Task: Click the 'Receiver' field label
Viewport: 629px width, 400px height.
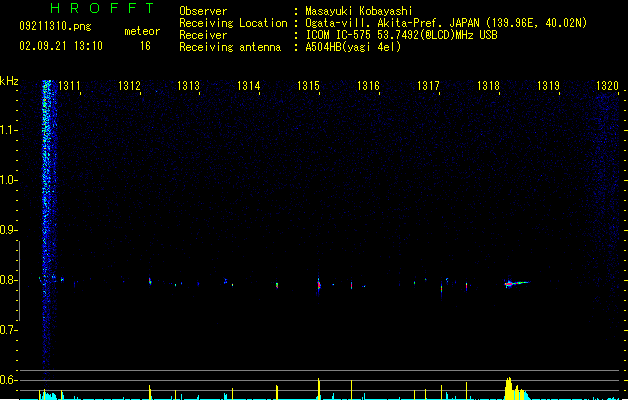Action: pyautogui.click(x=203, y=35)
